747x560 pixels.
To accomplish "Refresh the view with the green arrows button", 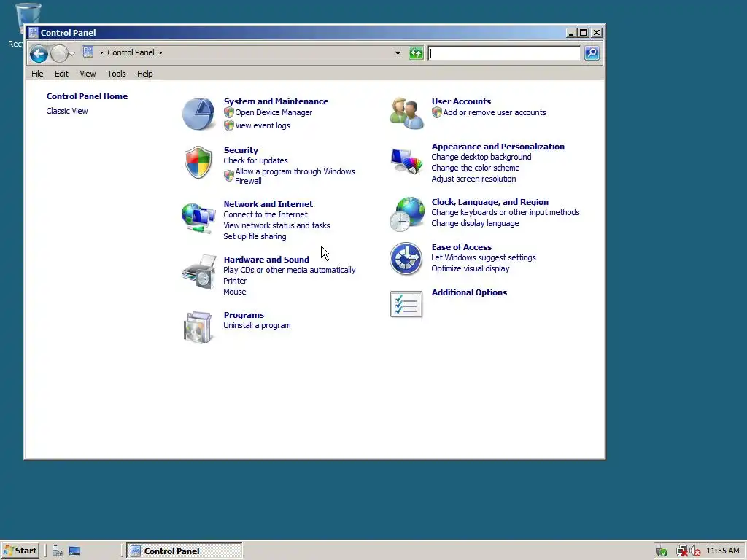I will (416, 52).
